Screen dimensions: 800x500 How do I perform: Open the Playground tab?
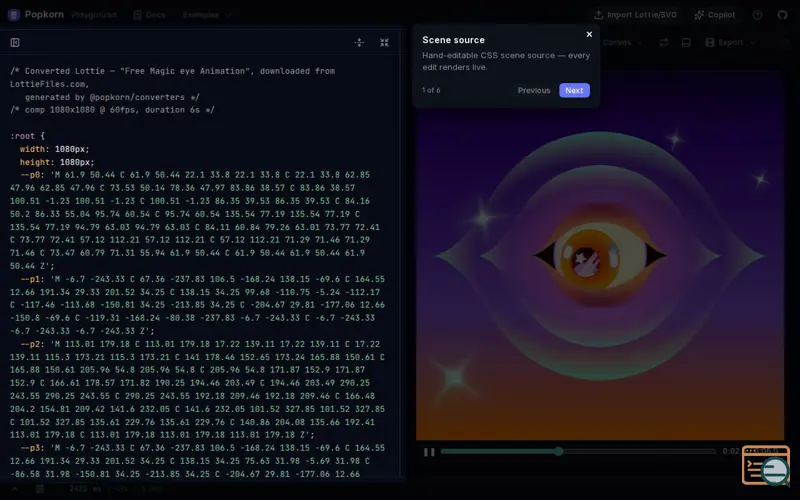94,15
